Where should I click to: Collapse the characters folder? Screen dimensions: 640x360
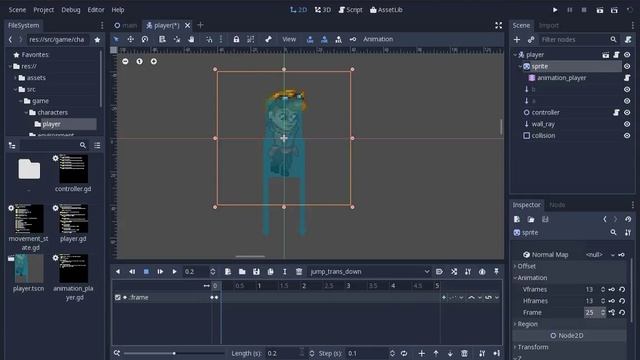point(26,112)
